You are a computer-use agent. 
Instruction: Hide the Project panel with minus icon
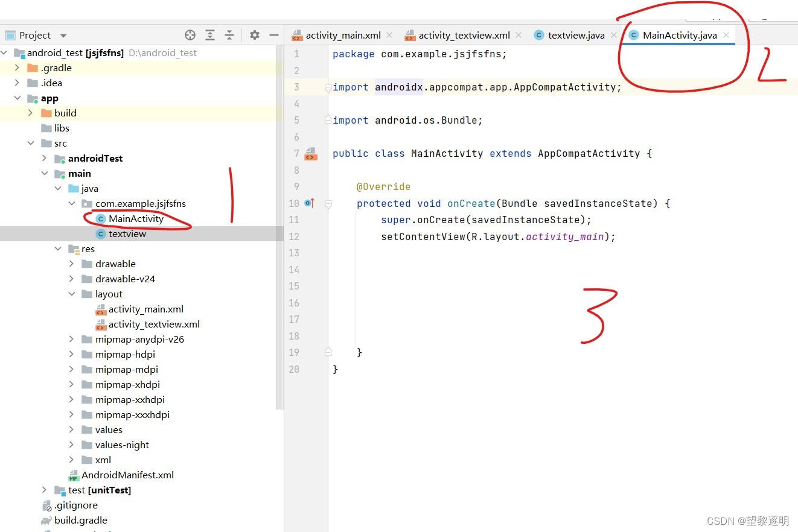point(274,35)
